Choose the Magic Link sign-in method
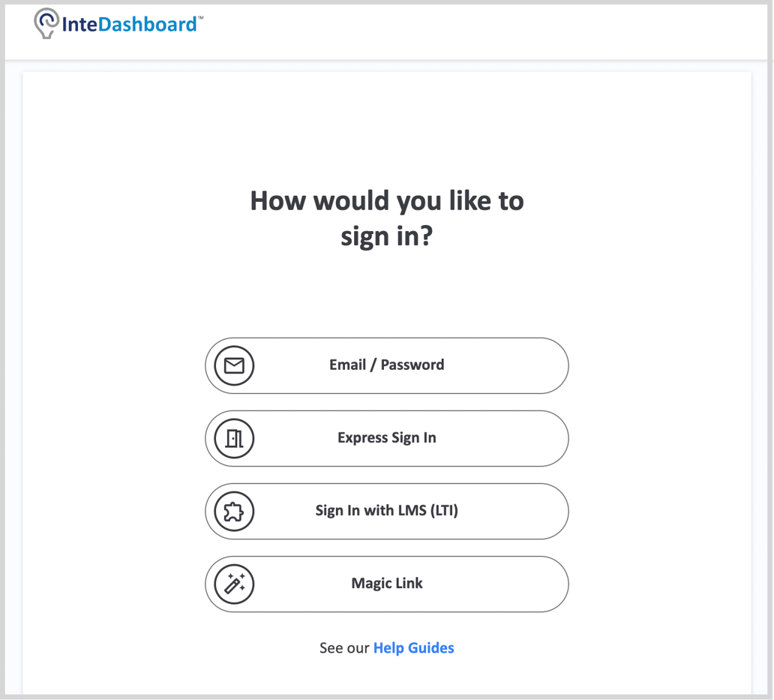The image size is (774, 700). pyautogui.click(x=387, y=584)
